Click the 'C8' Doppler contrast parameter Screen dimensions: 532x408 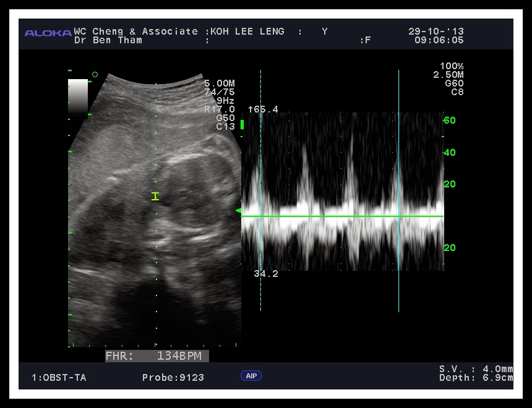[457, 92]
